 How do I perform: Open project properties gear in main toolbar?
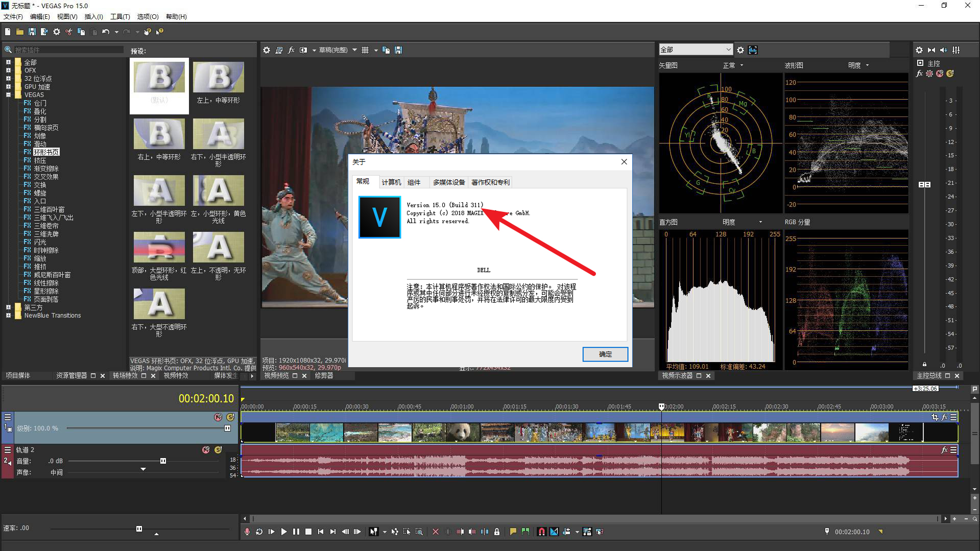coord(57,32)
